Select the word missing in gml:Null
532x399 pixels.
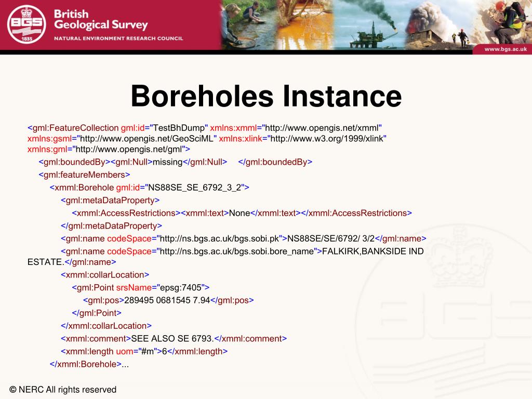[168, 162]
